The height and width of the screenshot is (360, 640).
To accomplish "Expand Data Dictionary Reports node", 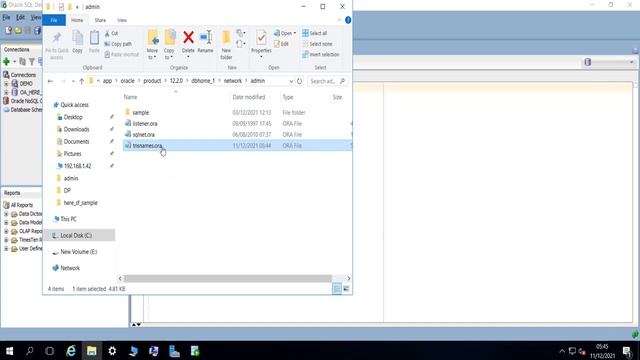I will pyautogui.click(x=6, y=214).
